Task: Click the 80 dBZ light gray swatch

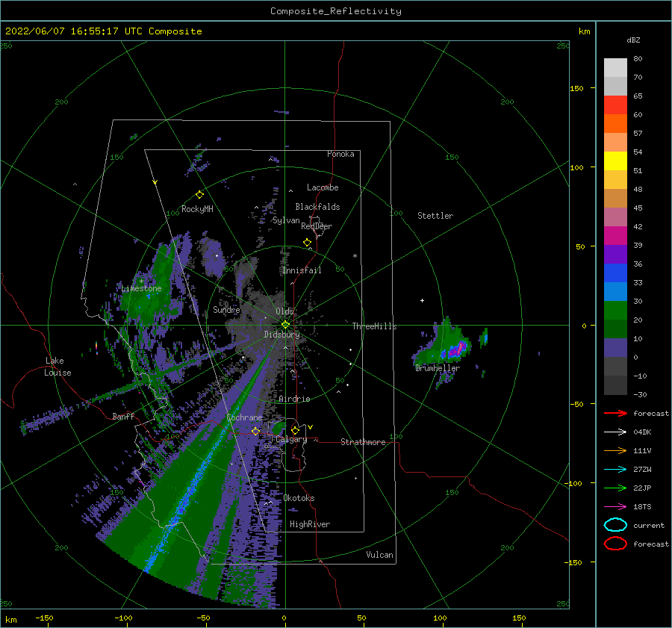Action: (x=615, y=68)
